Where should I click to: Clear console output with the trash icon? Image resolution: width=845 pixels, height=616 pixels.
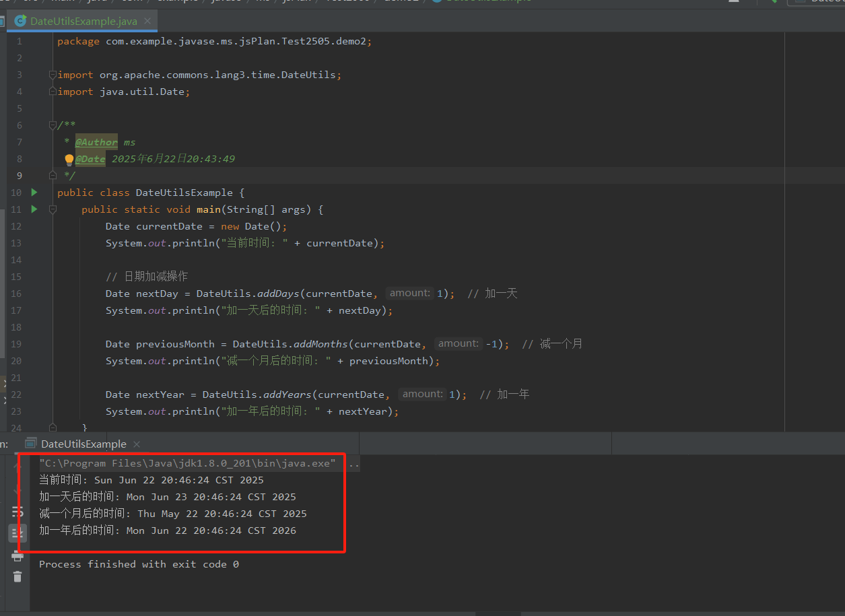coord(18,576)
